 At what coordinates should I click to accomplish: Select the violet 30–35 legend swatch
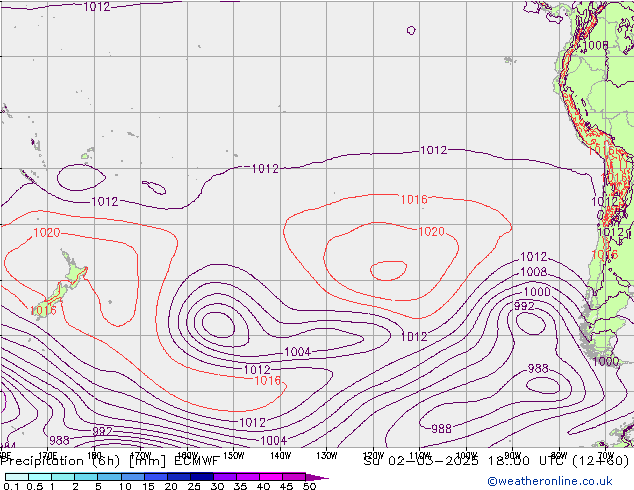[x=224, y=477]
